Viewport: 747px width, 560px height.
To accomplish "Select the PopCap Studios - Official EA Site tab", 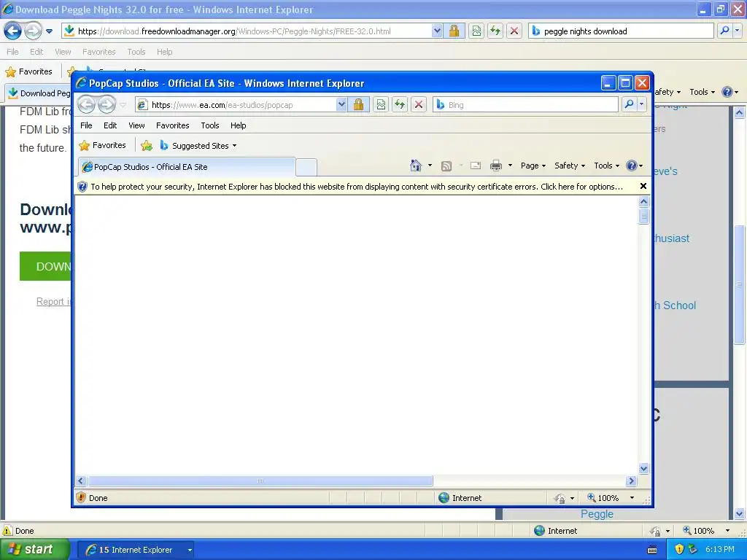I will coord(187,167).
